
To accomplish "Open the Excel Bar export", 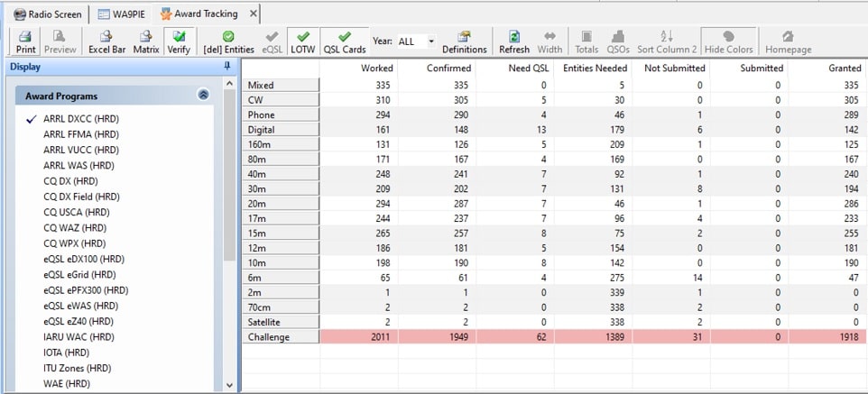I will click(106, 42).
